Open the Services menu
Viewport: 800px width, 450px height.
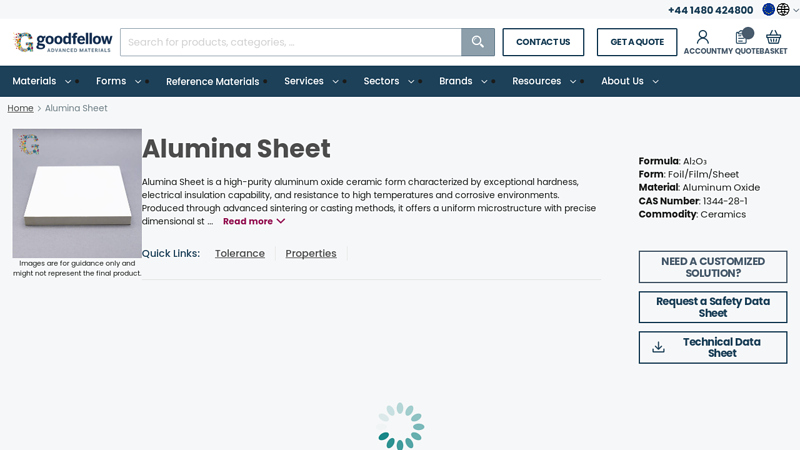304,81
